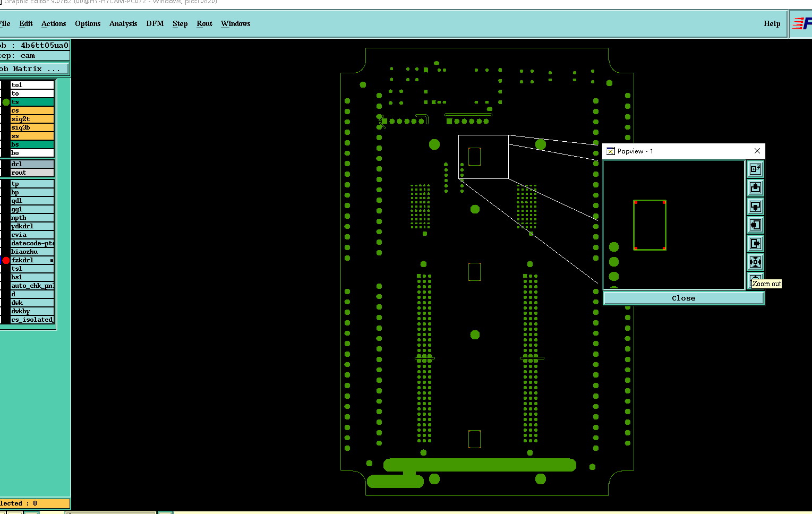This screenshot has width=812, height=514.
Task: Click the top update-view icon in Popview
Action: pyautogui.click(x=755, y=169)
